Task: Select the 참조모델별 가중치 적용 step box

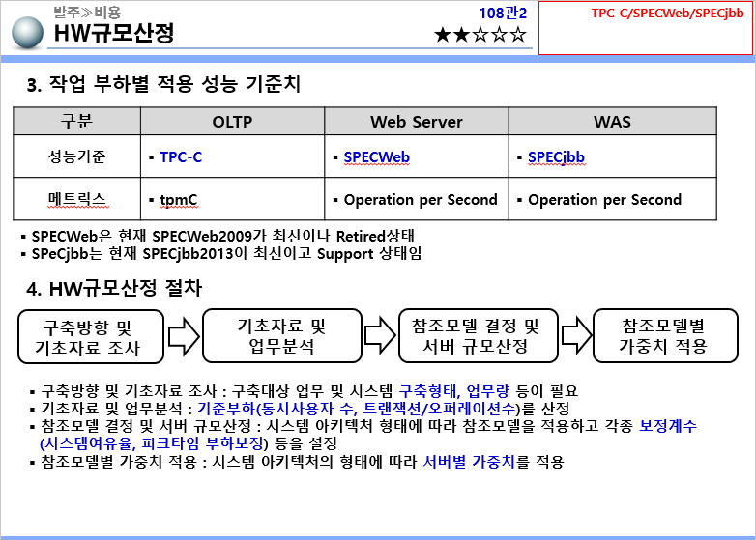Action: (665, 336)
